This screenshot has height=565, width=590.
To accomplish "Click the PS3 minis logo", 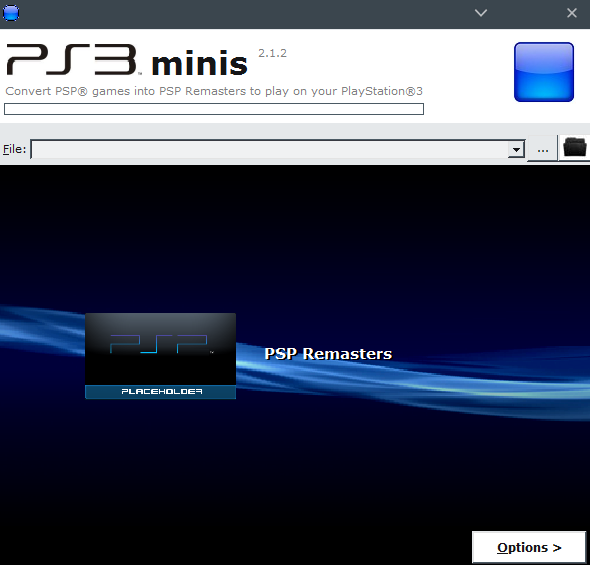I will (127, 60).
